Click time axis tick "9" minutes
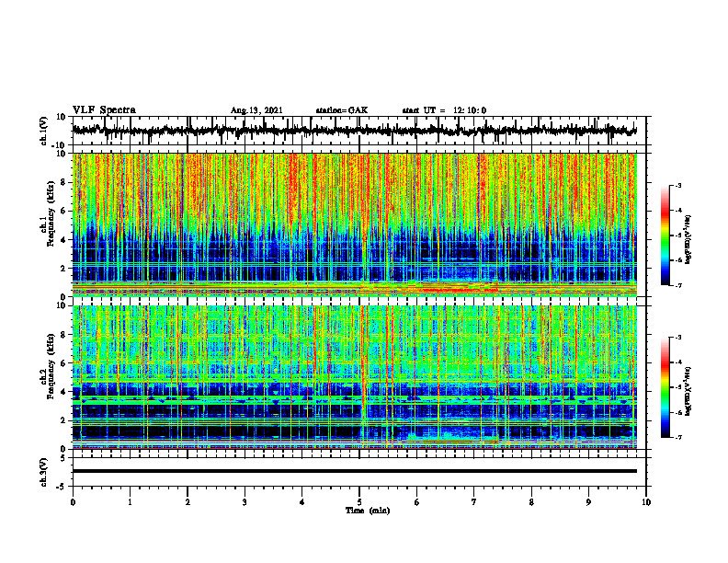The width and height of the screenshot is (728, 563). point(588,502)
